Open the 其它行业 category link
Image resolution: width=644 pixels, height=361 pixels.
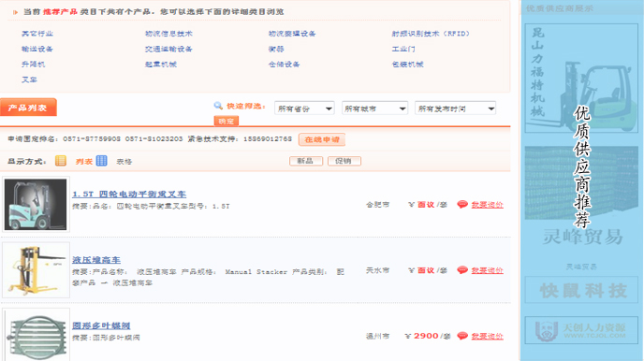tap(37, 34)
